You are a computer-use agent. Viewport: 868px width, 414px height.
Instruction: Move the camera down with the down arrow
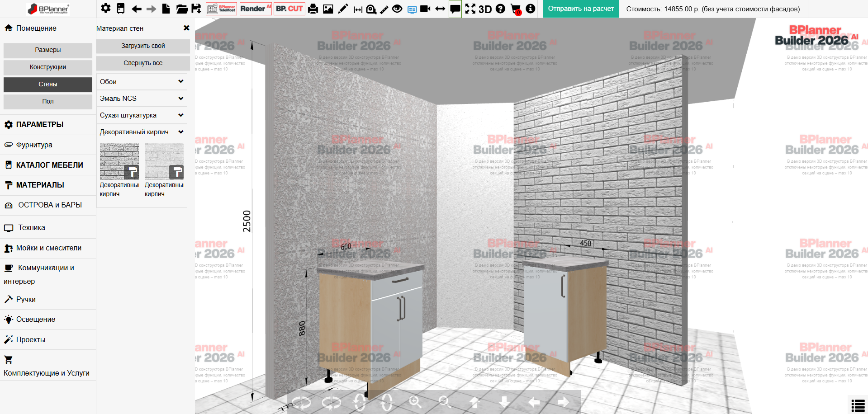point(504,402)
